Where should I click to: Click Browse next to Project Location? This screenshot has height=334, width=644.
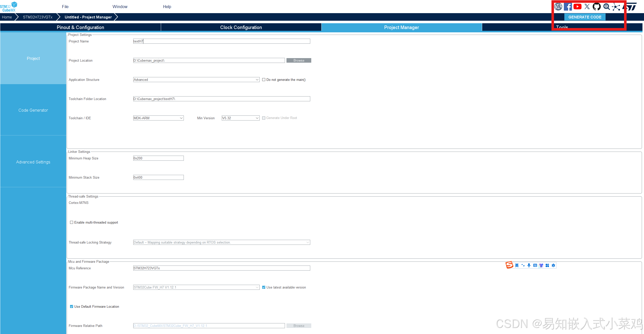point(299,60)
